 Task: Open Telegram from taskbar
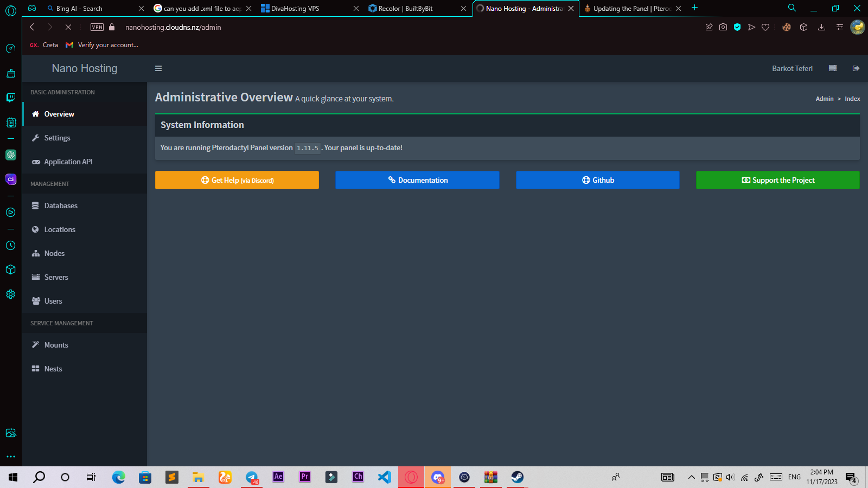pos(252,477)
